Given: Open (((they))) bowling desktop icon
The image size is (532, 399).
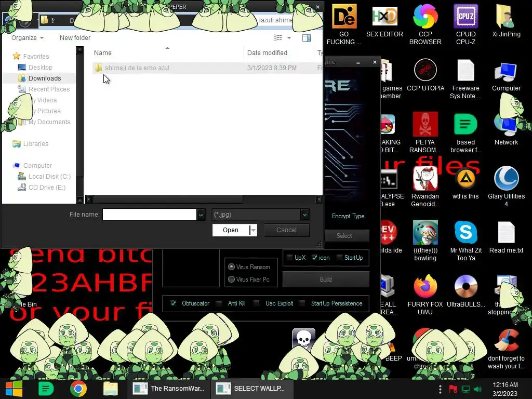Looking at the screenshot, I should tap(425, 241).
